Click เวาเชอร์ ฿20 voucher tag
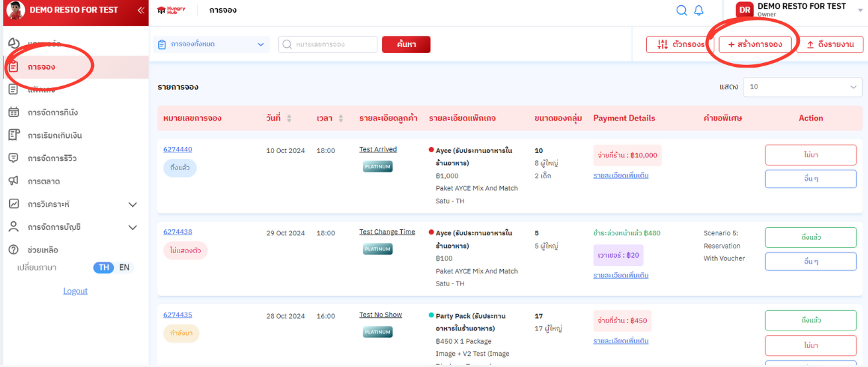This screenshot has height=367, width=868. (x=618, y=255)
